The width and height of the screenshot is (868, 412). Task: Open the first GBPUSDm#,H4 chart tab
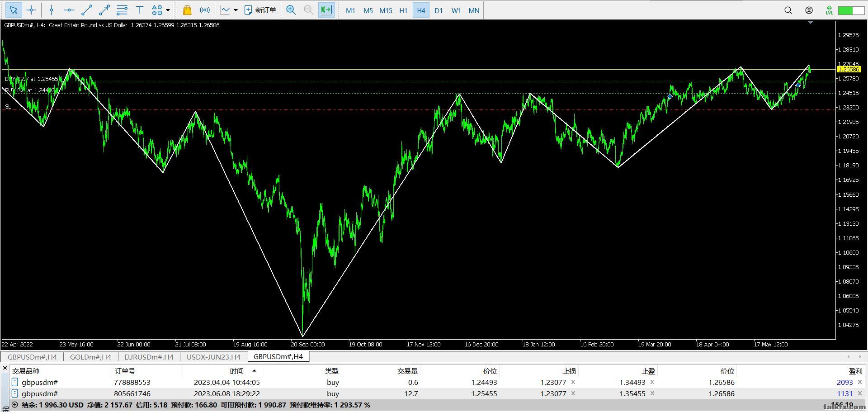click(x=32, y=357)
